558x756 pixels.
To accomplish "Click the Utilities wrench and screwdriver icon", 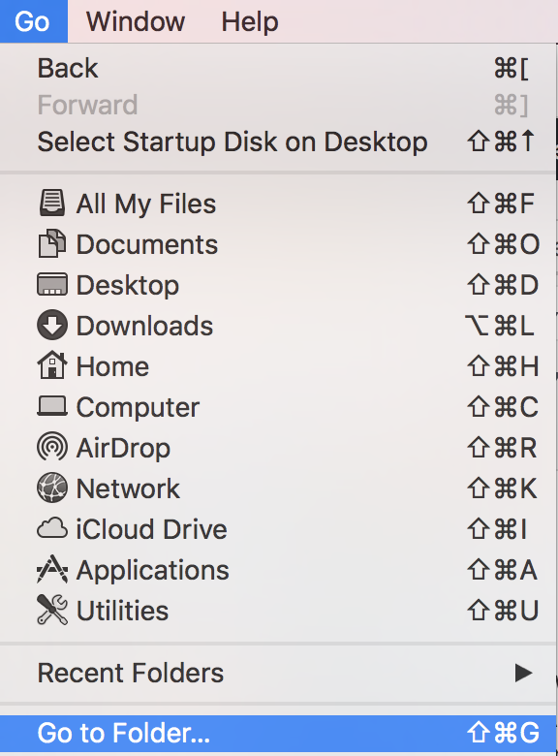I will click(x=52, y=610).
